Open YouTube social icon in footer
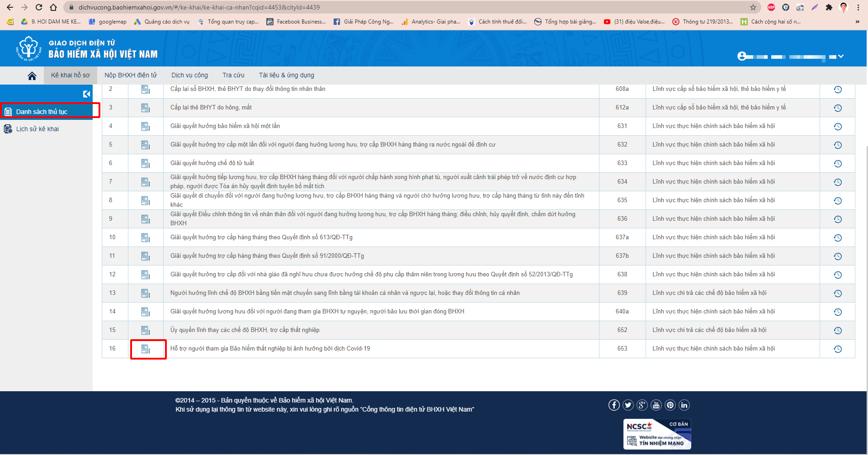The image size is (868, 455). click(x=656, y=405)
